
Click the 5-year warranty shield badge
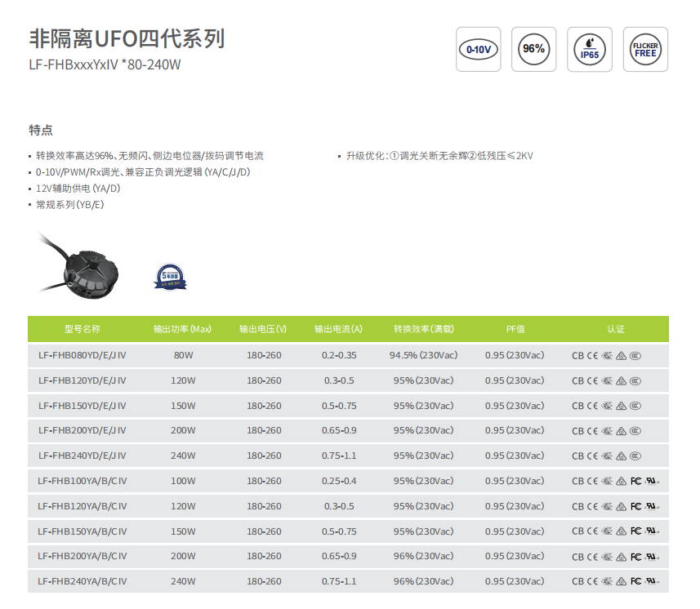[169, 276]
